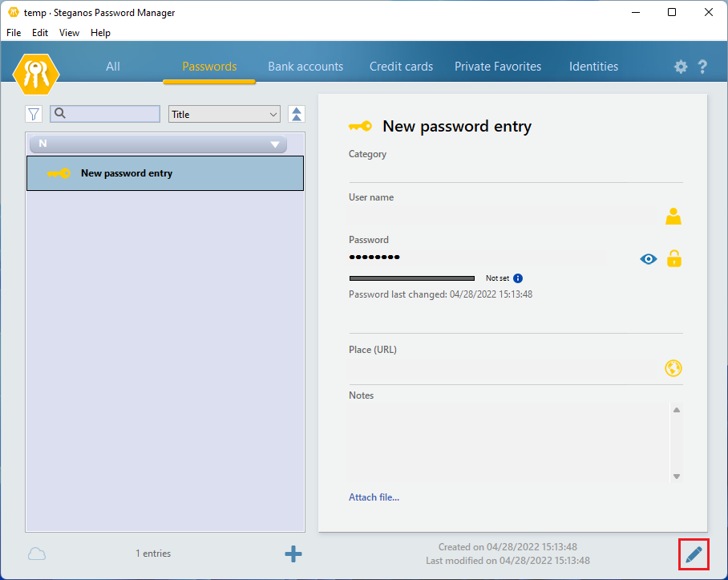This screenshot has width=728, height=580.
Task: Click the cloud sync icon
Action: point(37,554)
